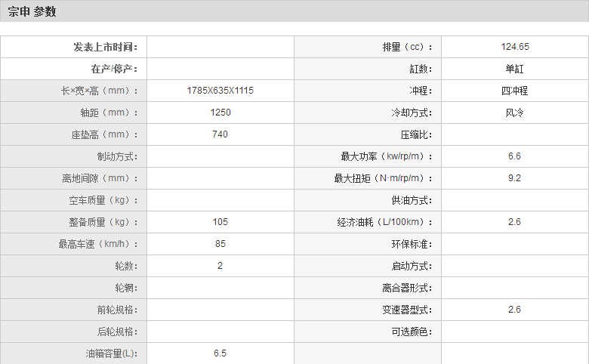Select the 风冷 cooling method value
Image resolution: width=589 pixels, height=364 pixels.
tap(514, 113)
